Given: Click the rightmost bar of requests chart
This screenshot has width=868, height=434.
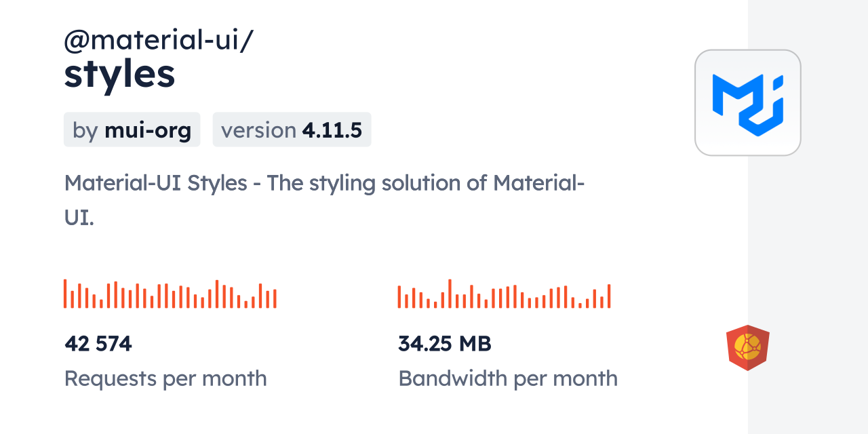Looking at the screenshot, I should coord(275,299).
